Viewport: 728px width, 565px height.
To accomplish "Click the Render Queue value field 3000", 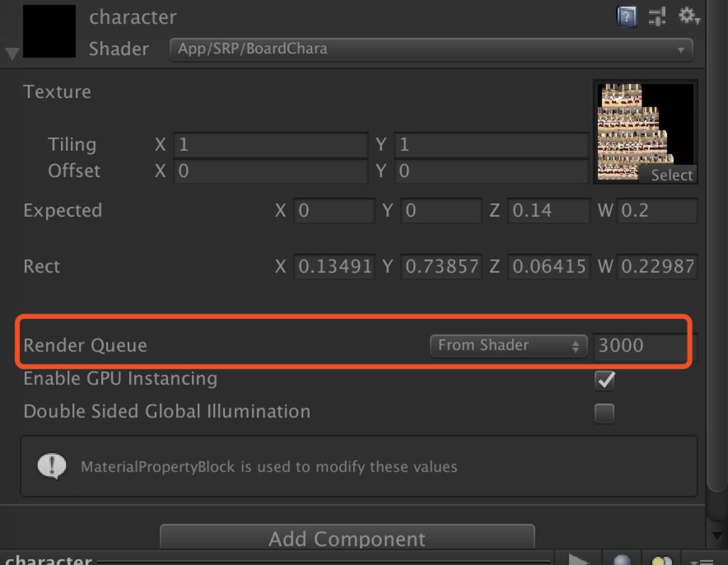I will (x=641, y=345).
